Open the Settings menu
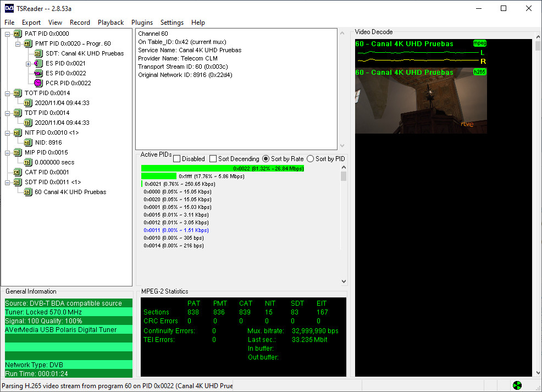 (172, 23)
